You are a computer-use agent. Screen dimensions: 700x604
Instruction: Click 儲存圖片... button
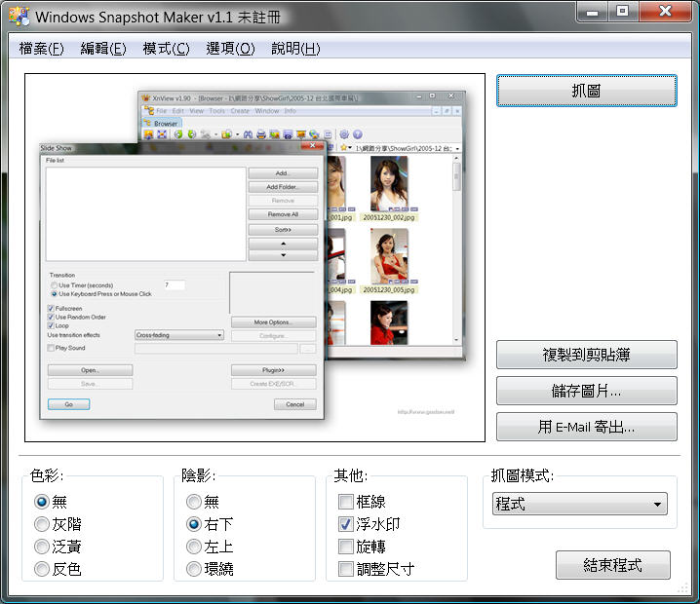587,391
